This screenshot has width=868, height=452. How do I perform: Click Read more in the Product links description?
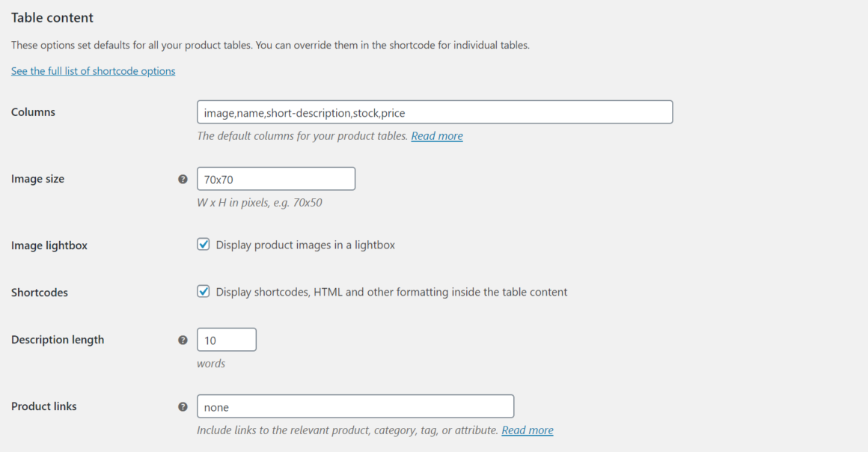click(x=527, y=430)
